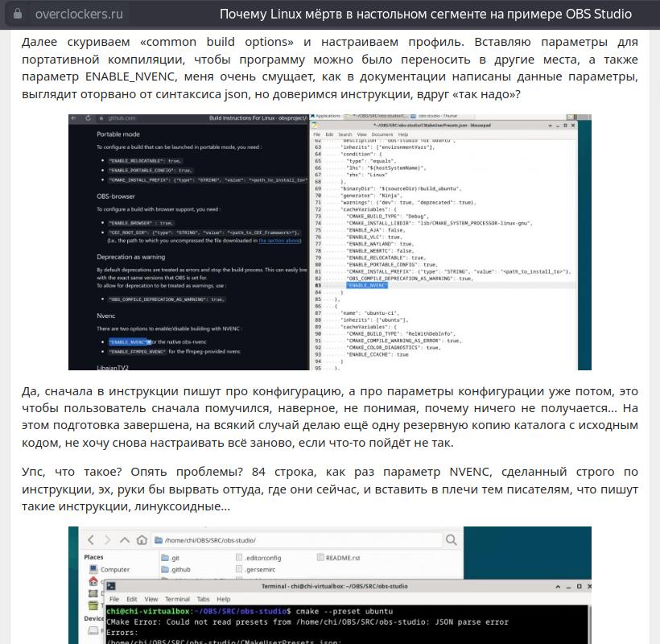The width and height of the screenshot is (660, 644).
Task: Click the 'OBS-browser' heading in GitHub docs
Action: [x=116, y=196]
